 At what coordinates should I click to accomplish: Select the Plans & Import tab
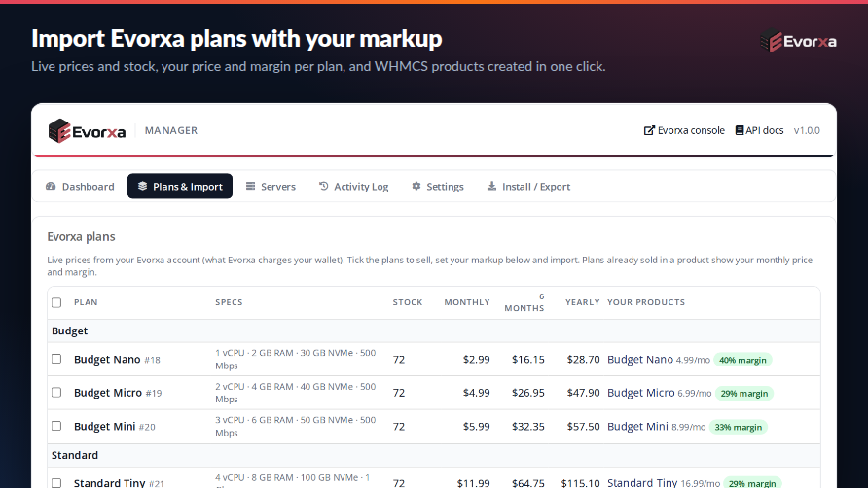click(x=180, y=187)
